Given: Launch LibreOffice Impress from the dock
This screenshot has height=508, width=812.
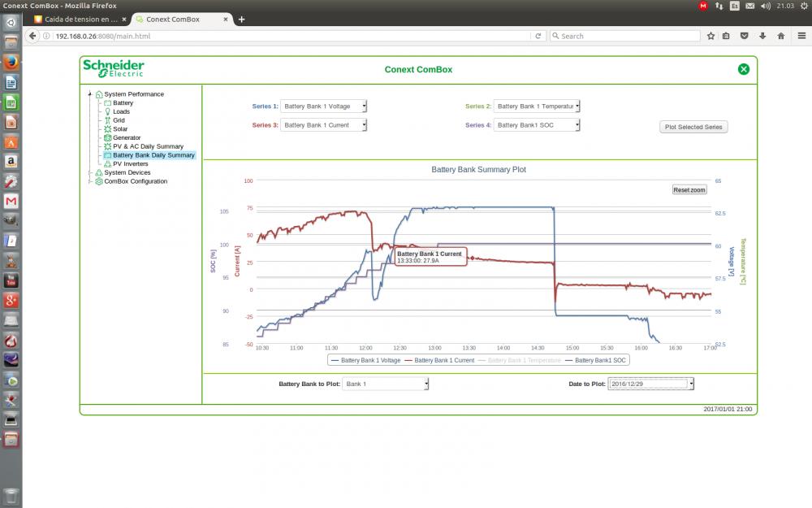Looking at the screenshot, I should (x=11, y=123).
